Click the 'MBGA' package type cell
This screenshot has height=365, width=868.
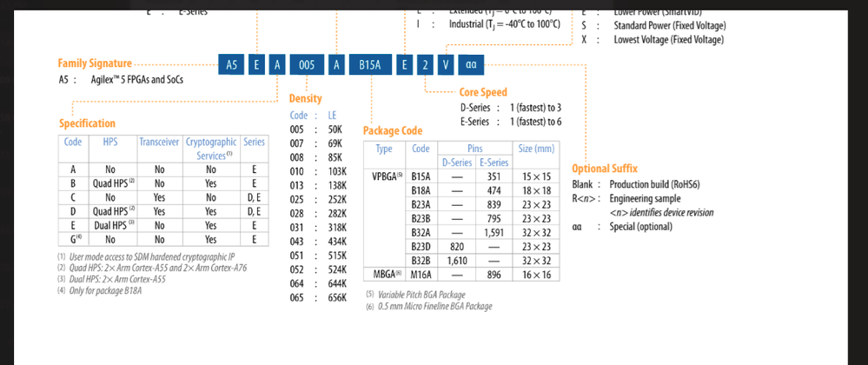point(387,274)
